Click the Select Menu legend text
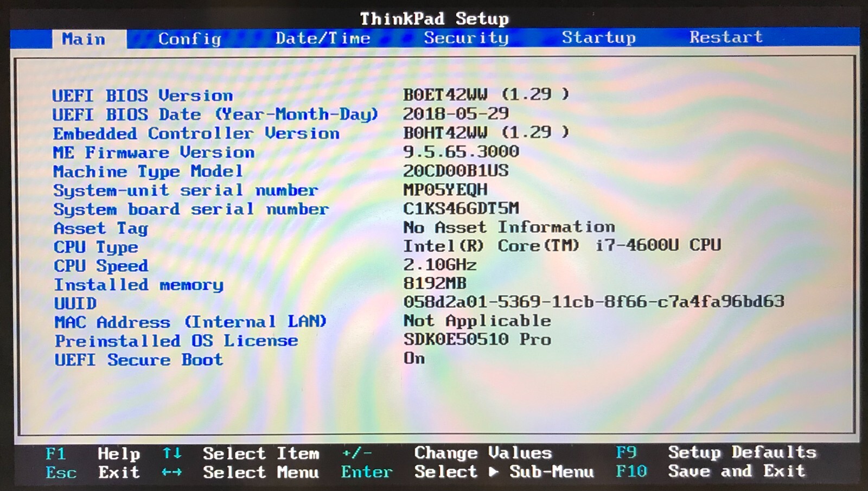Image resolution: width=868 pixels, height=491 pixels. (261, 472)
